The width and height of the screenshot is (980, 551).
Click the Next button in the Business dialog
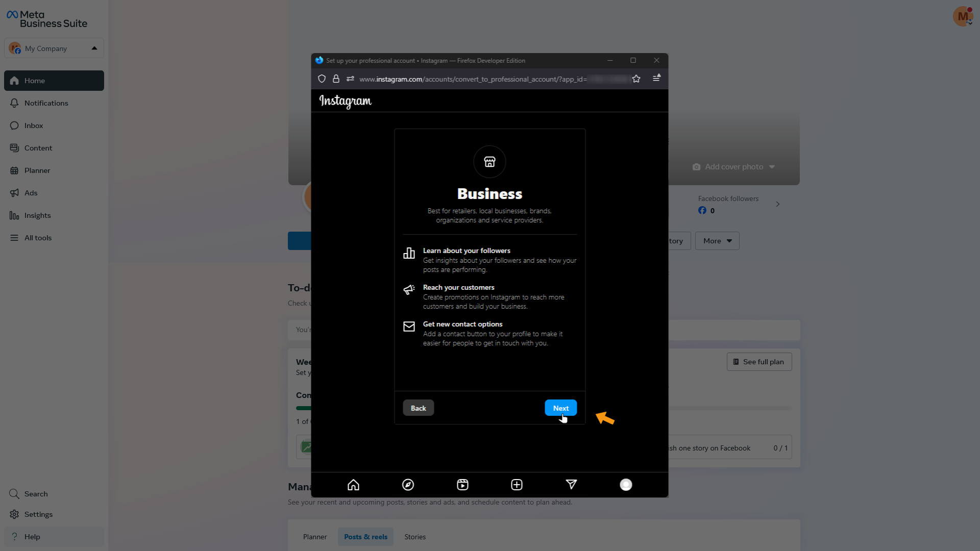[560, 408]
